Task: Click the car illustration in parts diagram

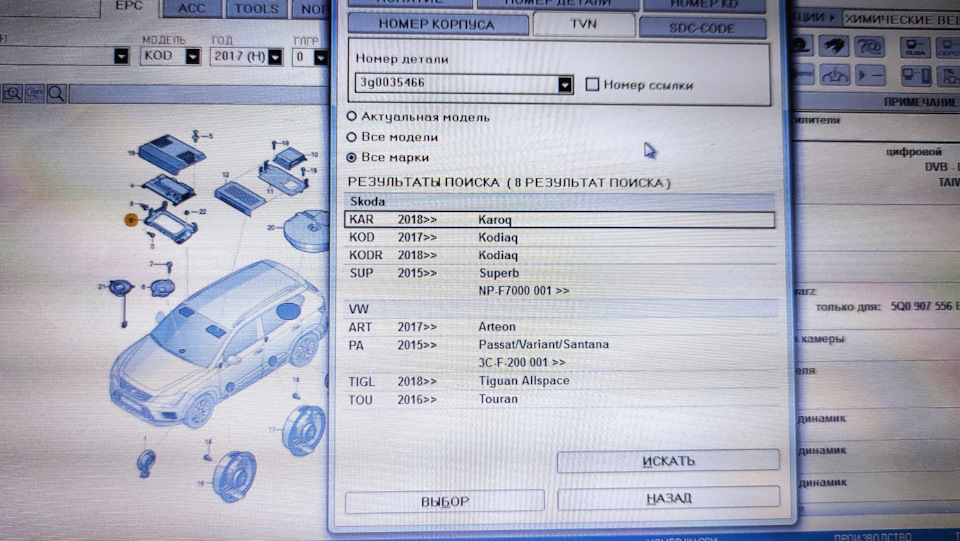Action: pyautogui.click(x=217, y=343)
